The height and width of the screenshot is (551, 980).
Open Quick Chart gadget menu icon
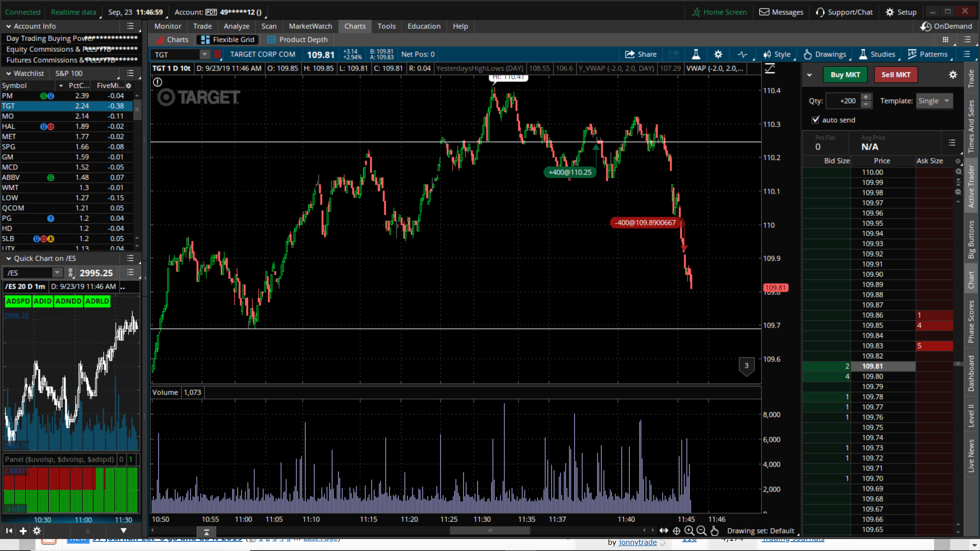click(x=130, y=259)
